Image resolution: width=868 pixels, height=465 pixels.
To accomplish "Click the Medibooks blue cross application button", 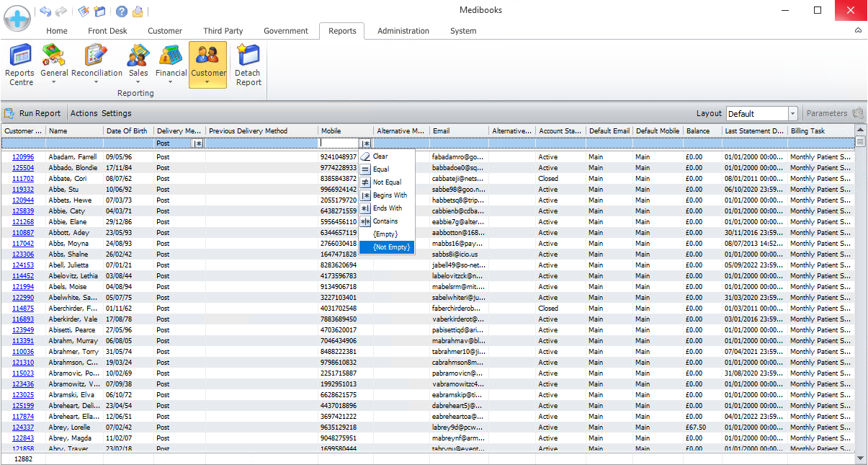I will [17, 17].
